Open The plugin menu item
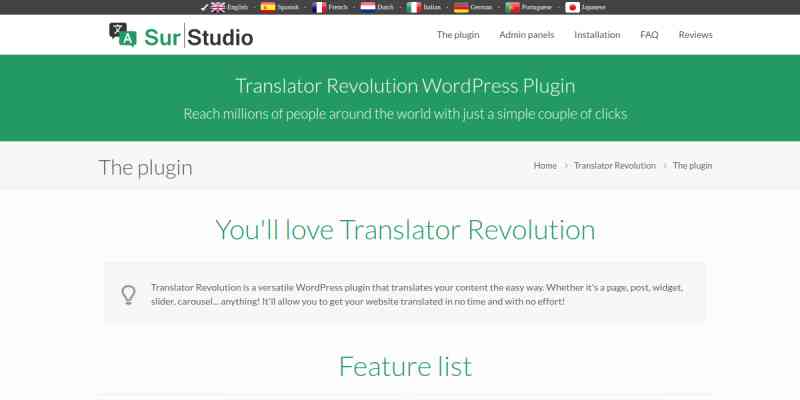This screenshot has width=800, height=400. (x=458, y=35)
